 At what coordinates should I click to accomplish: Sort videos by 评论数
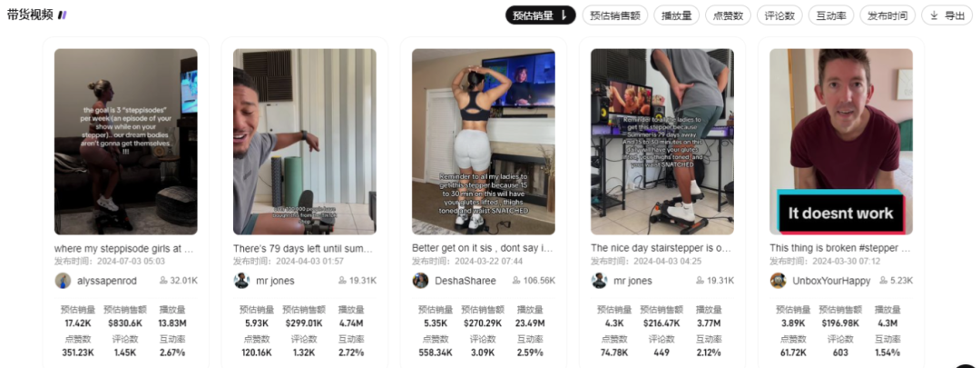[x=779, y=15]
